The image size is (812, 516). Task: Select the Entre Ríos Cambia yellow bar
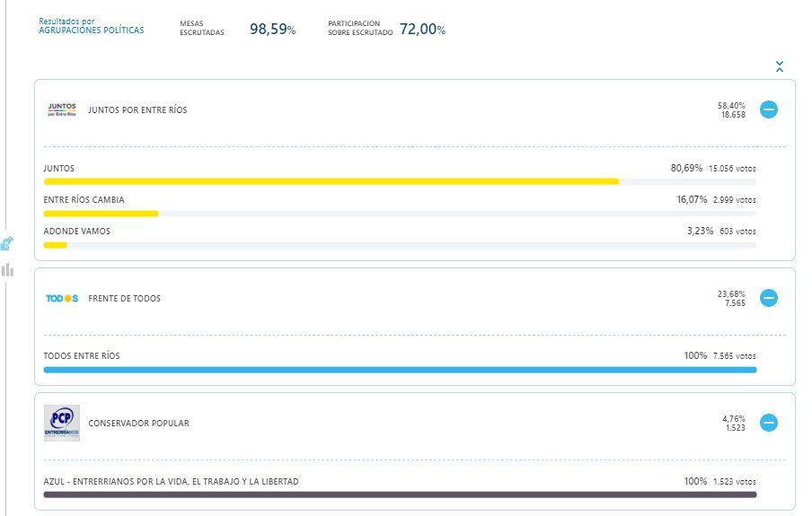[101, 214]
